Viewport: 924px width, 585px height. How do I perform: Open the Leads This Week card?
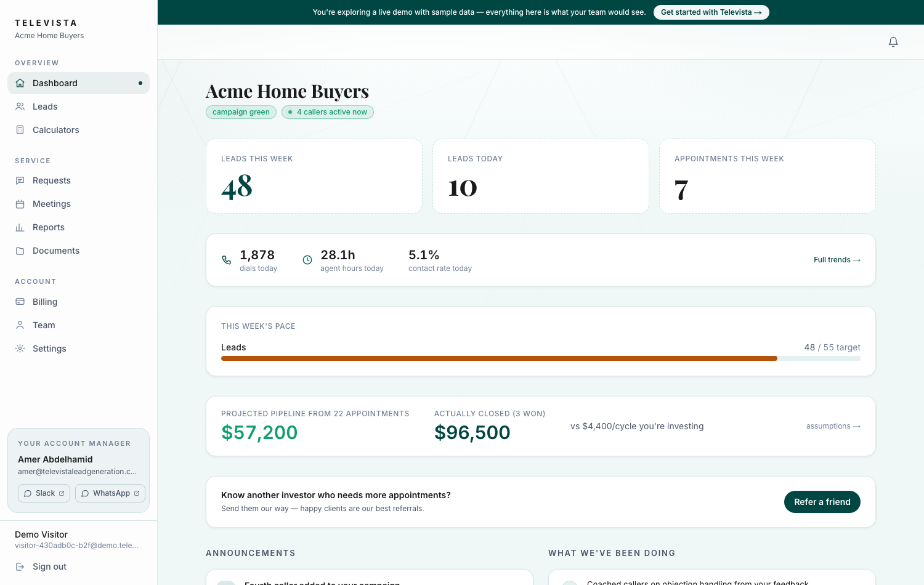(314, 176)
